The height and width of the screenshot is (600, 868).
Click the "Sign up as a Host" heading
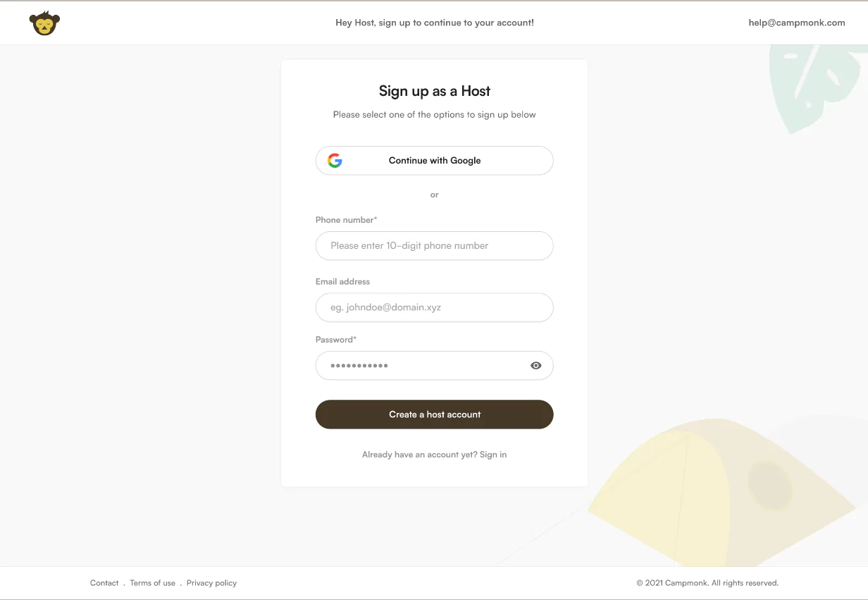click(x=434, y=91)
